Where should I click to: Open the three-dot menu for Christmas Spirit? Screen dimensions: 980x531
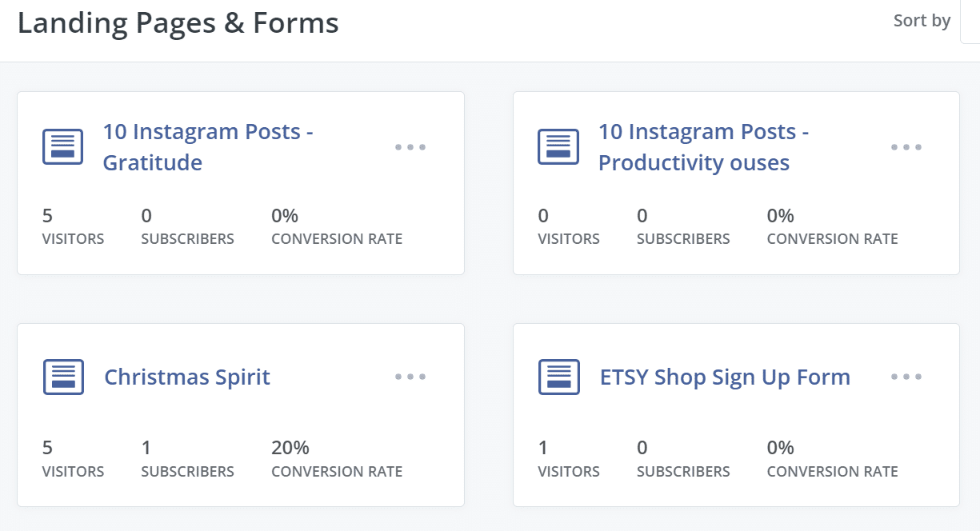410,376
